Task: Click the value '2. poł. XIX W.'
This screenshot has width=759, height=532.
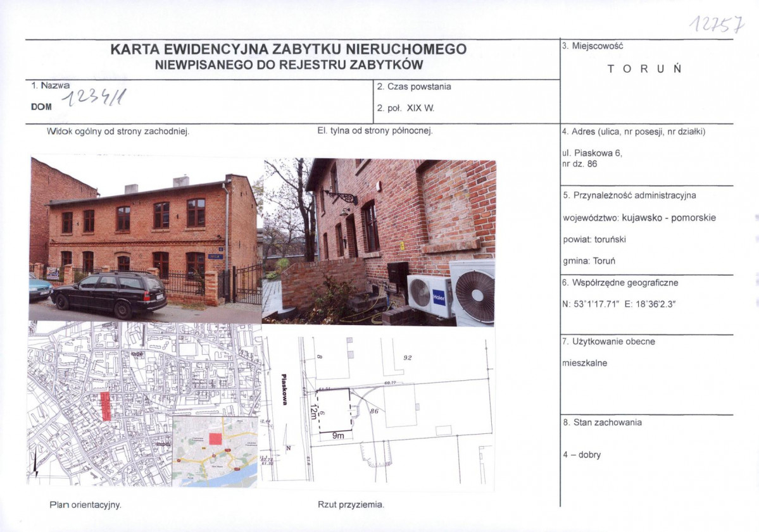Action: click(x=406, y=108)
